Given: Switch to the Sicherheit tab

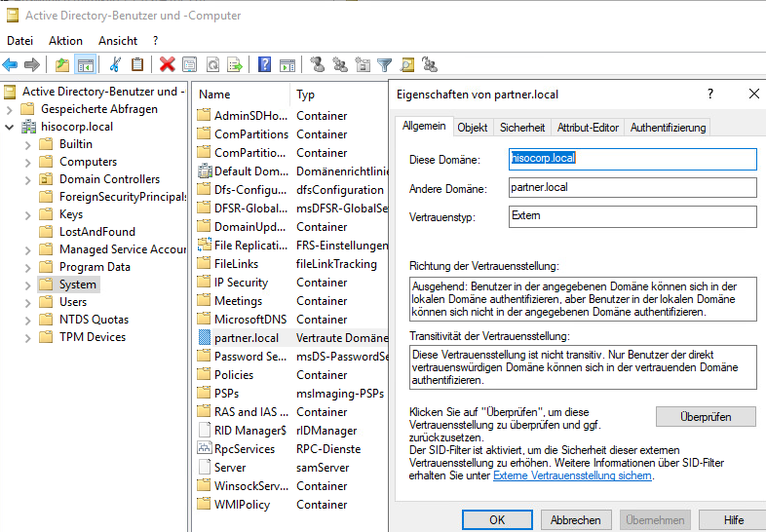Looking at the screenshot, I should 522,128.
